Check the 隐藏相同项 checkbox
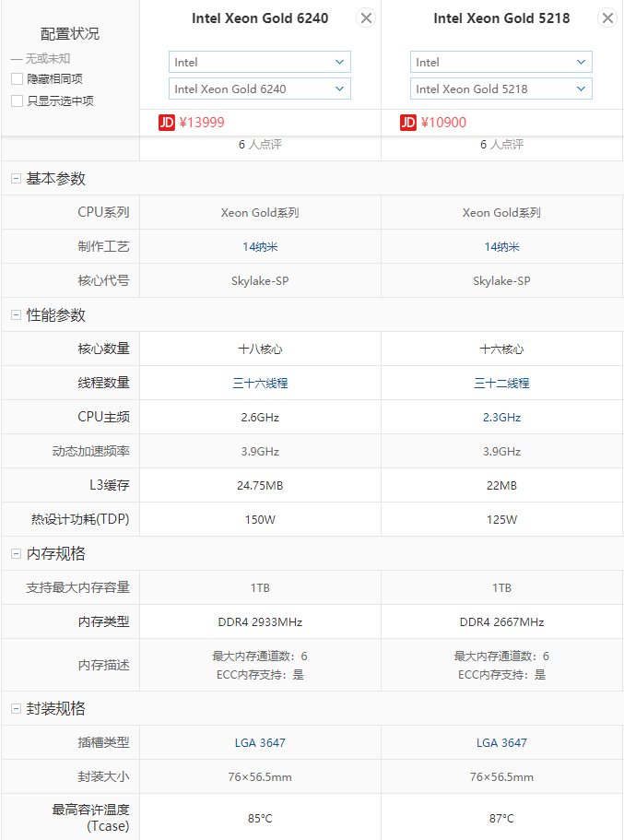Image resolution: width=624 pixels, height=840 pixels. [x=18, y=78]
